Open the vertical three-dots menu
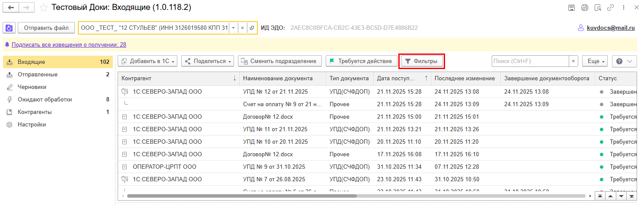Screen dimensions: 644x205 coord(624,8)
